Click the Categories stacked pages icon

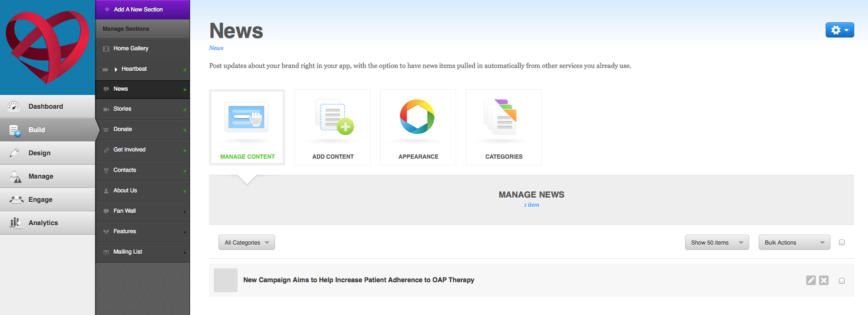tap(500, 117)
